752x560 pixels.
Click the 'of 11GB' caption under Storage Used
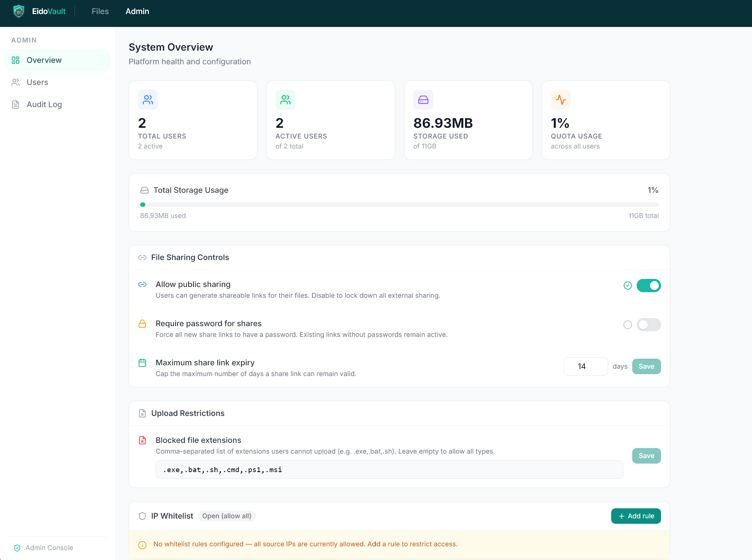(425, 146)
